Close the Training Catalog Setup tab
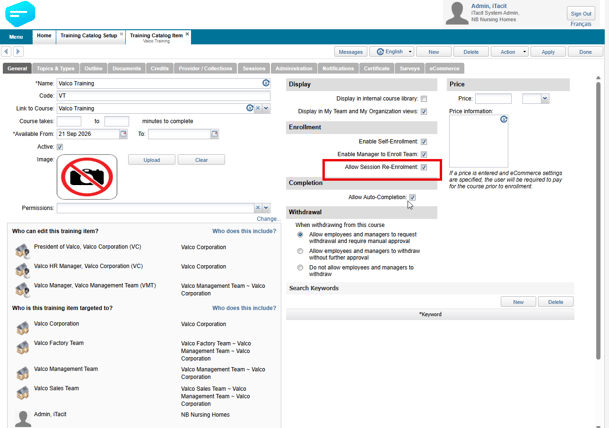The height and width of the screenshot is (428, 609). point(122,34)
